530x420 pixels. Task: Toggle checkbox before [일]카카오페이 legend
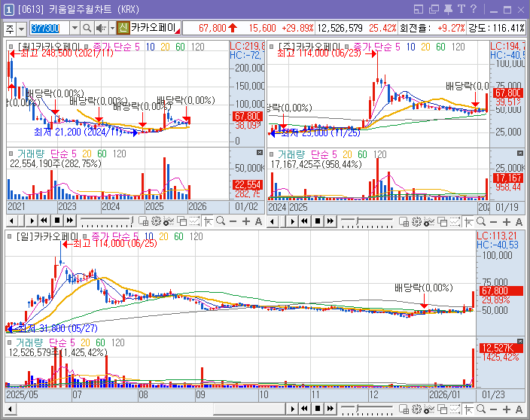(x=10, y=236)
